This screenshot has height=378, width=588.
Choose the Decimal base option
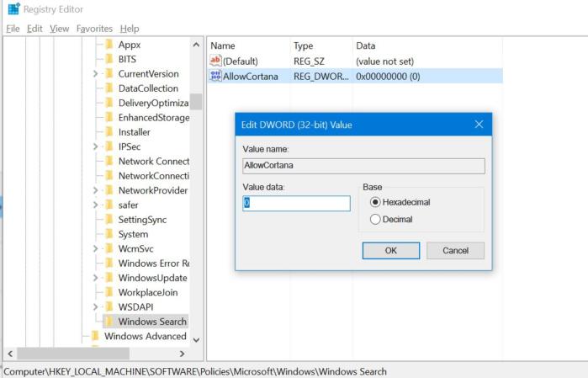point(375,220)
